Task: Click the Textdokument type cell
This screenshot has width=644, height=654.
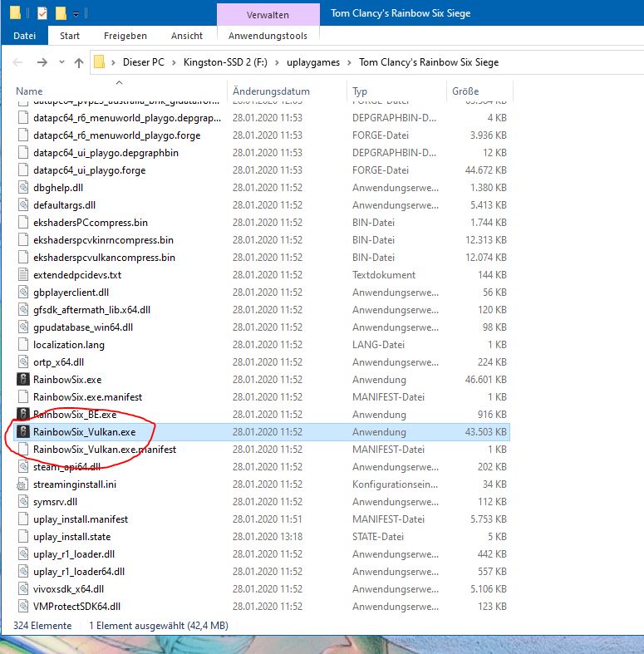Action: 384,274
